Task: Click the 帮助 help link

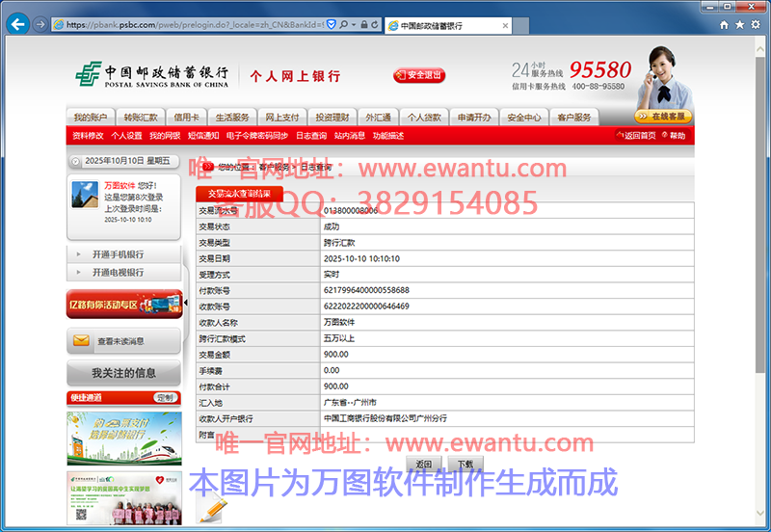Action: [x=674, y=135]
